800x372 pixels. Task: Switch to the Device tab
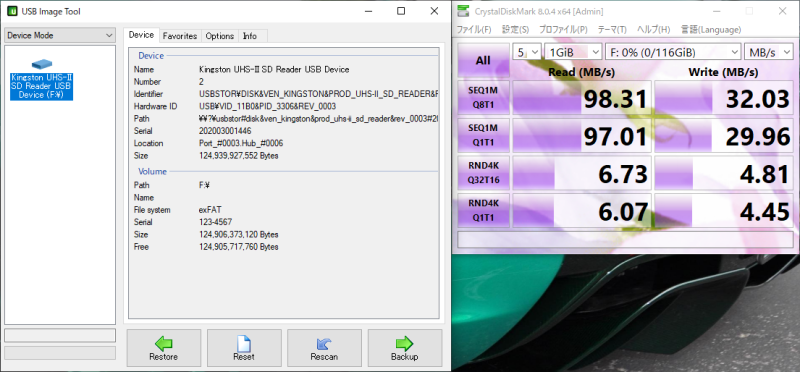[141, 35]
